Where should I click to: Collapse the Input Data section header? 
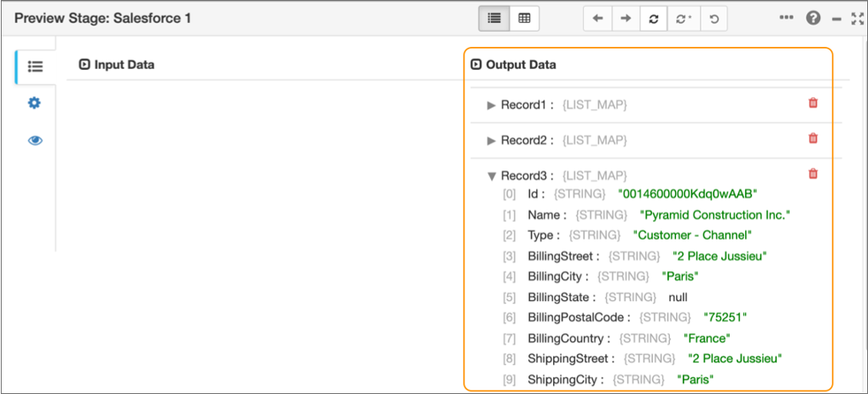[x=84, y=64]
